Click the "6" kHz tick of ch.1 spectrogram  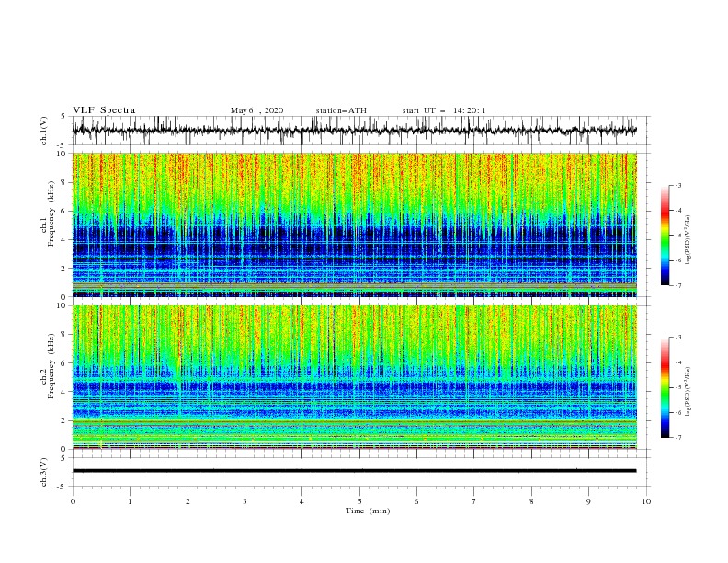64,211
